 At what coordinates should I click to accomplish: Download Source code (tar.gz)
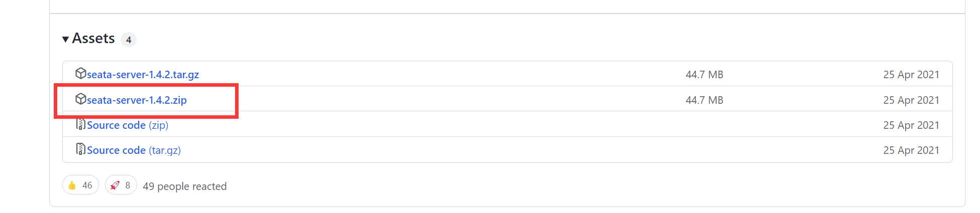[134, 150]
